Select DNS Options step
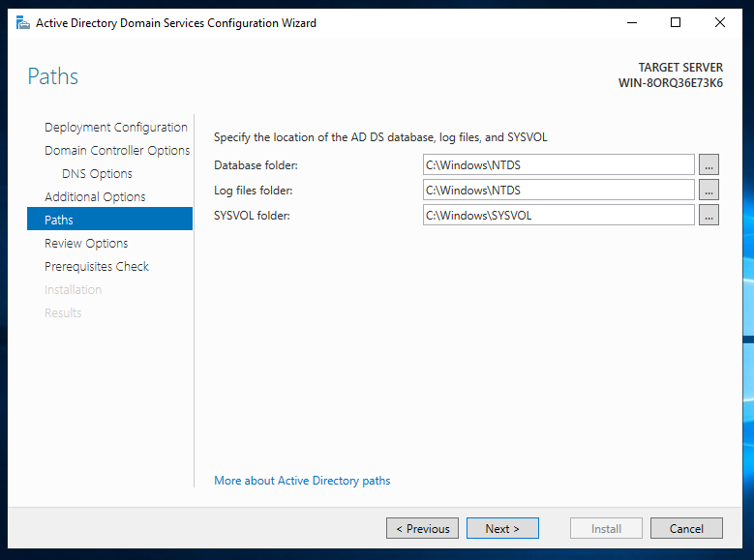This screenshot has width=754, height=560. (x=97, y=173)
